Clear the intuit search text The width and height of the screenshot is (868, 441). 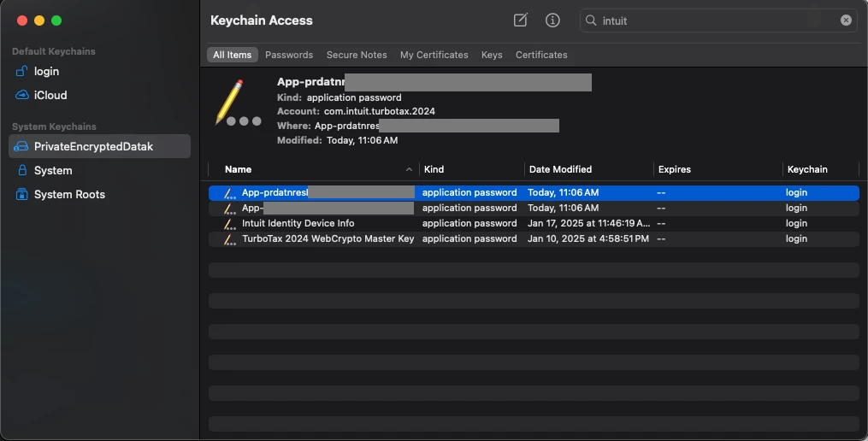(846, 21)
